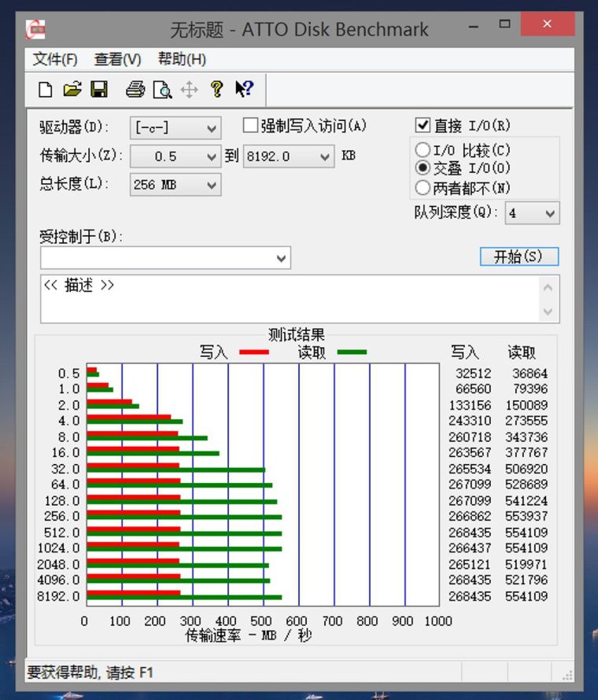Viewport: 598px width, 700px height.
Task: Click the description box scroll down arrow
Action: click(x=548, y=312)
